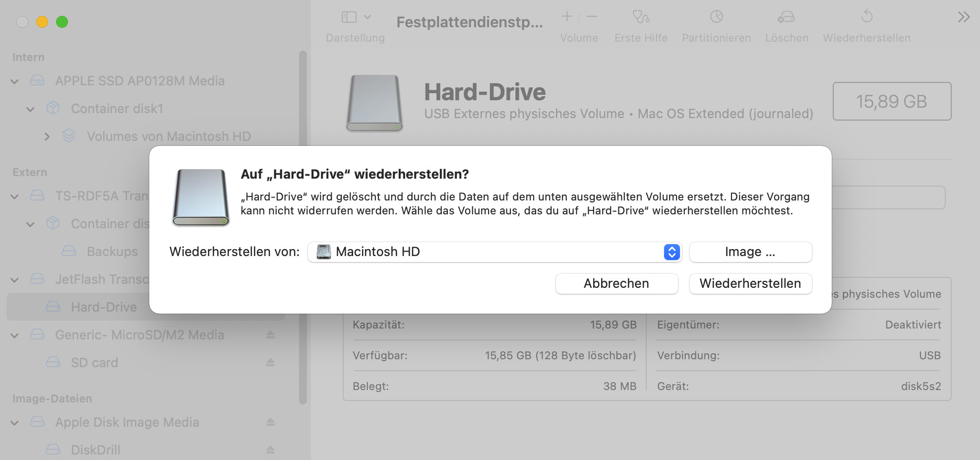Click the TS-RDF5A drive icon
The image size is (980, 460).
pyautogui.click(x=37, y=196)
